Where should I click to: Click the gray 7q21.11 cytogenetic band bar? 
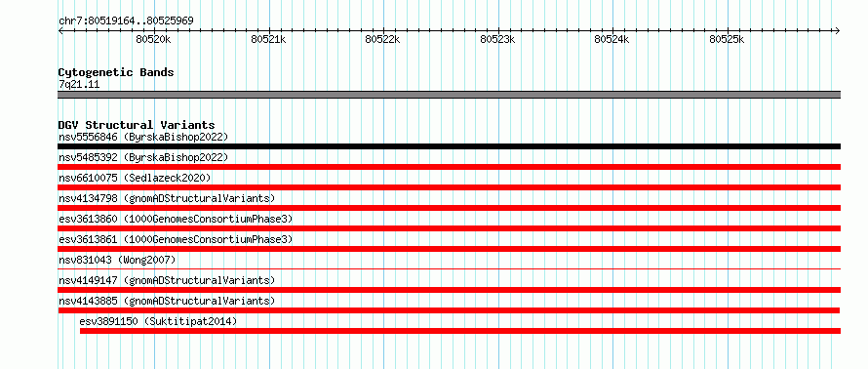449,95
